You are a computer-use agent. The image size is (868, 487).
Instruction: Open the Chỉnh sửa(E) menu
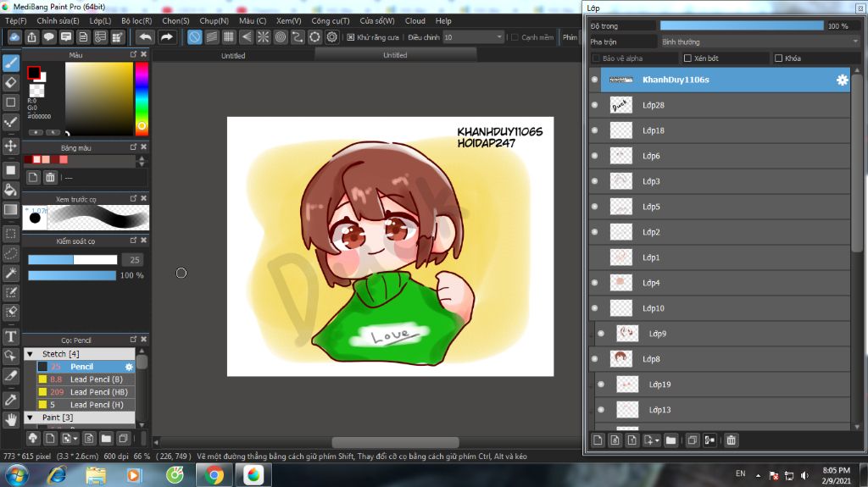click(58, 20)
